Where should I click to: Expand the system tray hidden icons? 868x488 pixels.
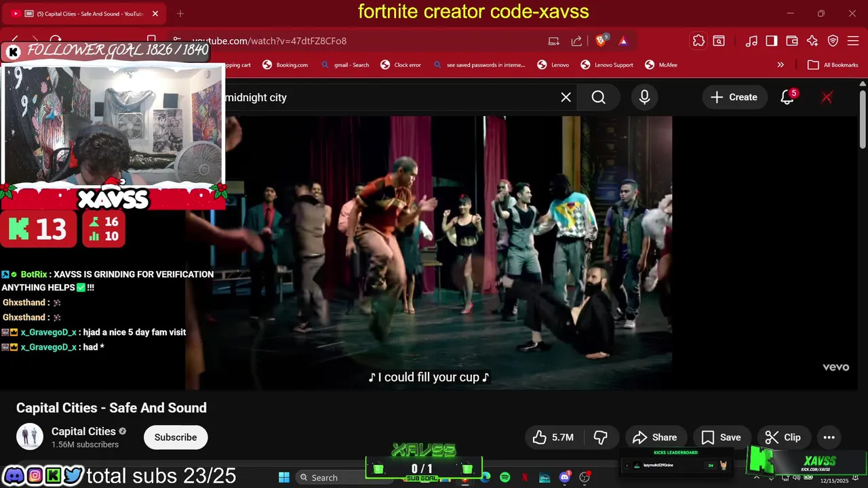pos(757,478)
